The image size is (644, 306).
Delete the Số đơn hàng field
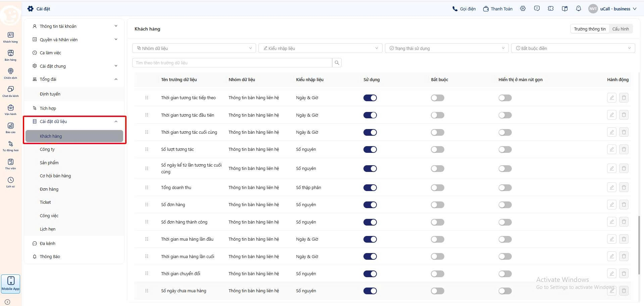coord(624,204)
